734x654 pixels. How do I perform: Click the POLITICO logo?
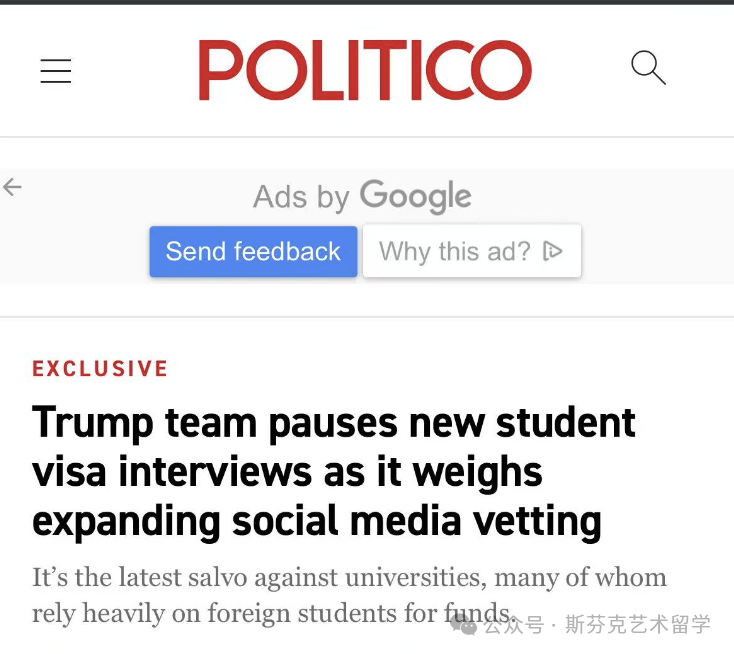365,70
